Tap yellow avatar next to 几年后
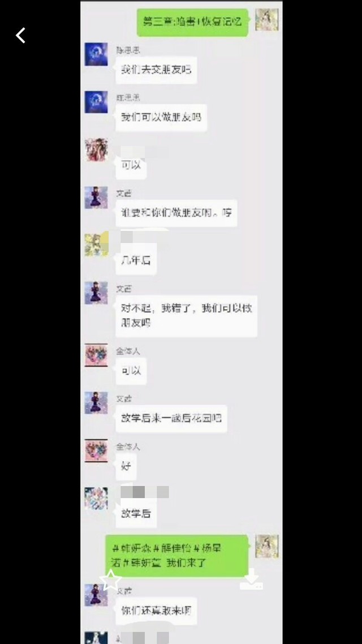Image resolution: width=362 pixels, height=644 pixels. [96, 244]
